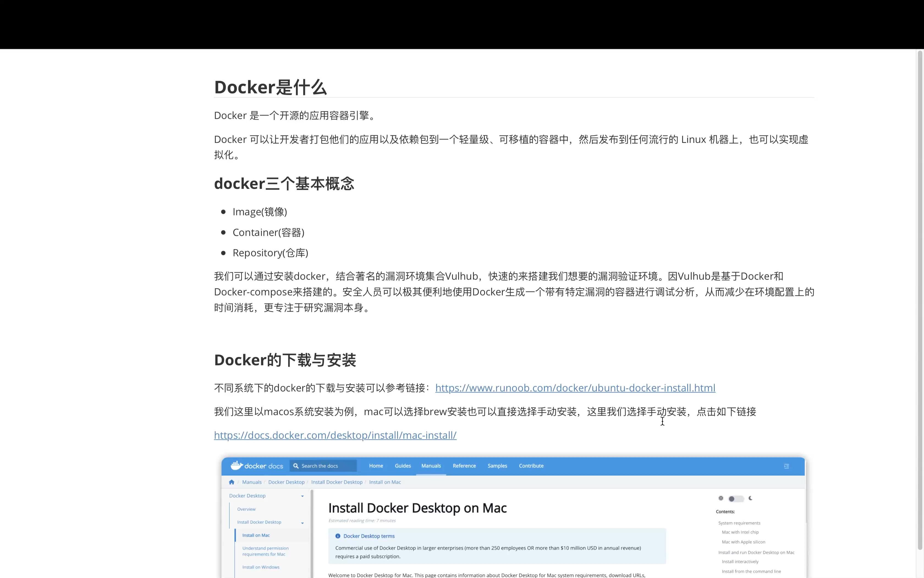Select the Manuals tab in Docker docs
924x578 pixels.
pos(431,466)
